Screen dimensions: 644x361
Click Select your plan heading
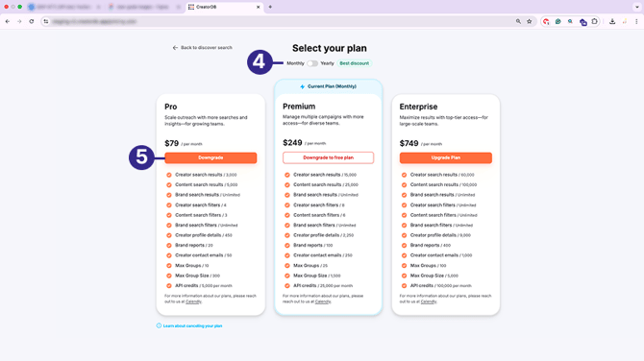click(330, 48)
